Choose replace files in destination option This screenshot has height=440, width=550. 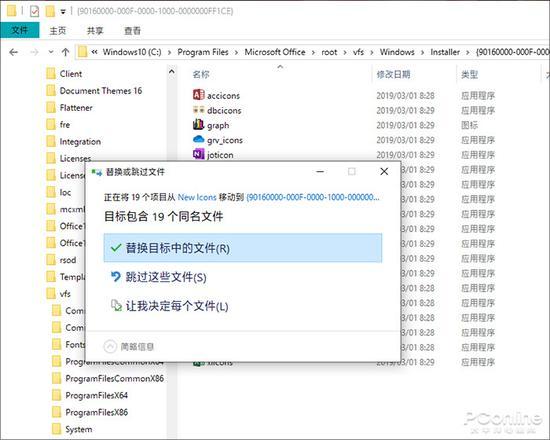[x=243, y=248]
